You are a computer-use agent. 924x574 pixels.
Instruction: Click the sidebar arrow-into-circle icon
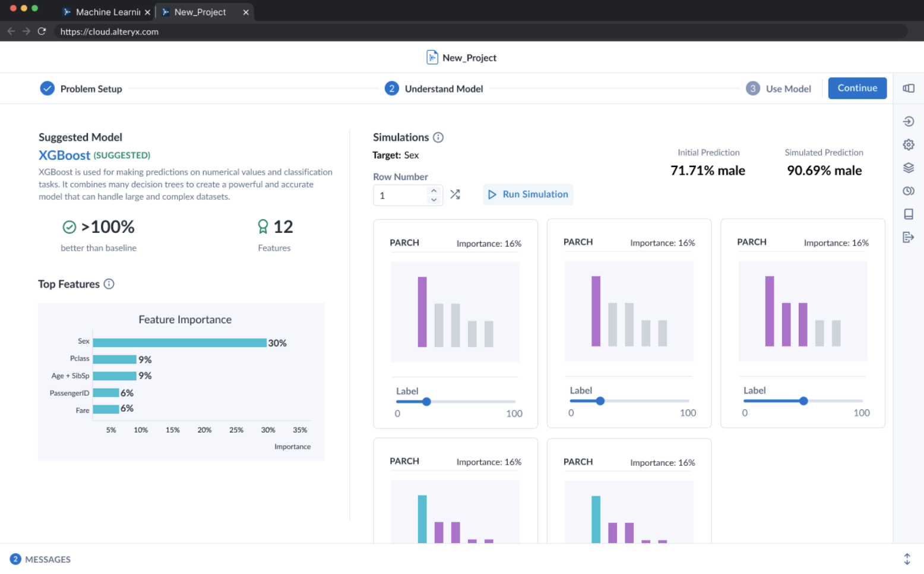coord(909,122)
